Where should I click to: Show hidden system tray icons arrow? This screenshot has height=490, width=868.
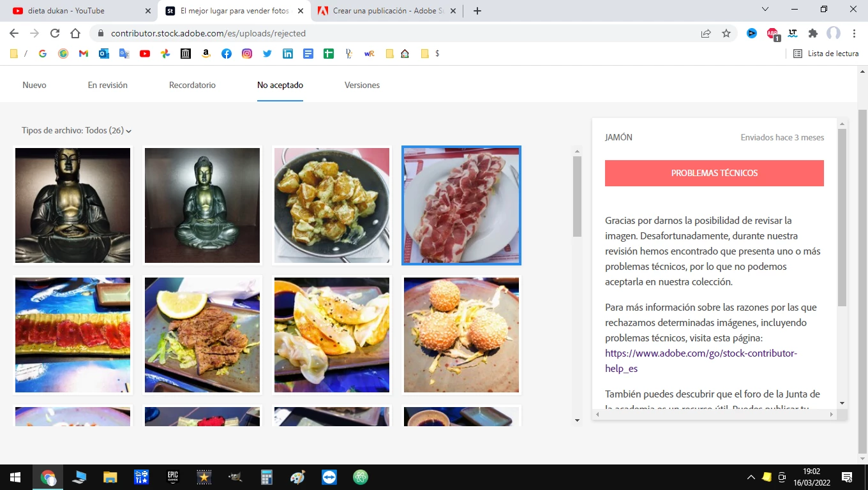pos(751,477)
